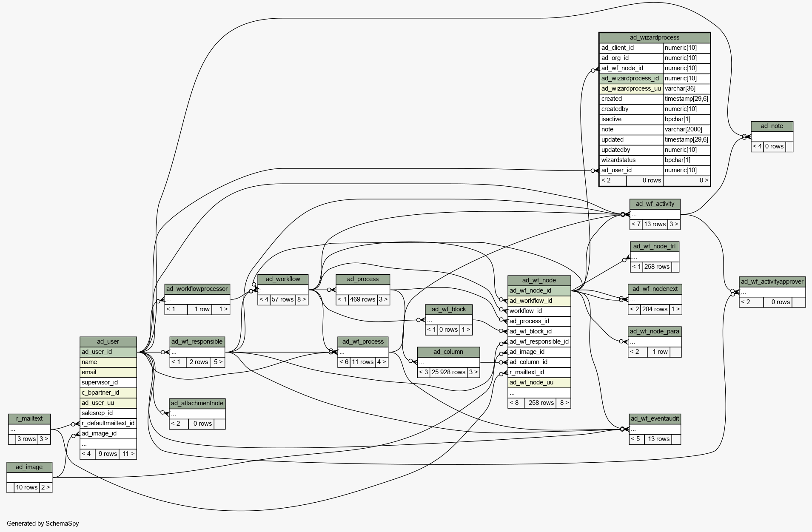Click the r_defaultmailtext_id column
The width and height of the screenshot is (812, 532).
pyautogui.click(x=108, y=424)
